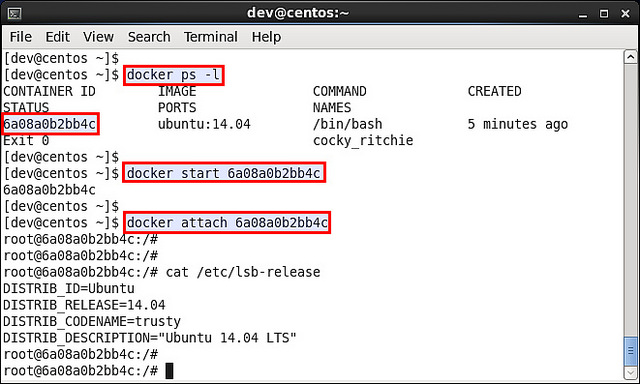
Task: Click the scrollbar up arrow
Action: 631,57
